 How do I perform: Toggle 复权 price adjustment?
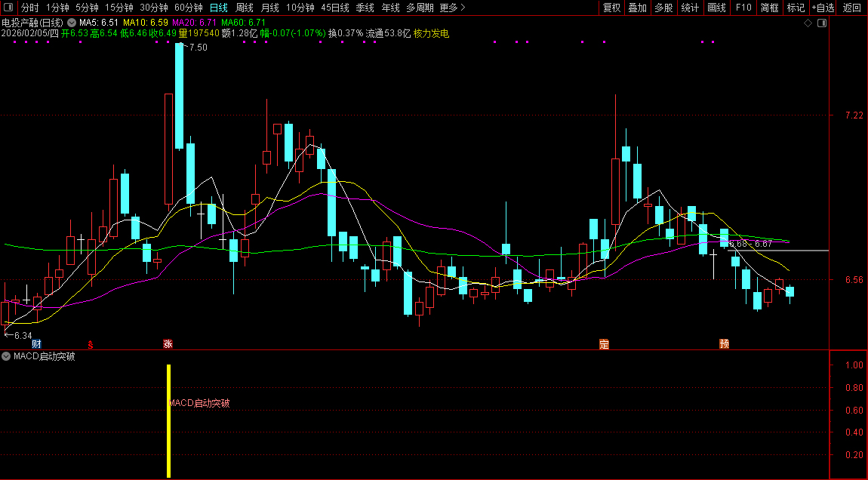tap(611, 8)
